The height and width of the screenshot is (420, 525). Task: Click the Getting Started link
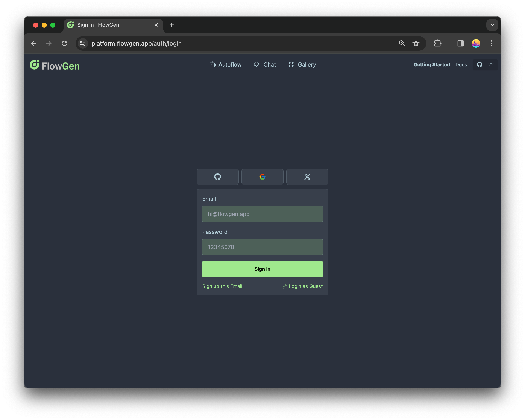point(432,64)
